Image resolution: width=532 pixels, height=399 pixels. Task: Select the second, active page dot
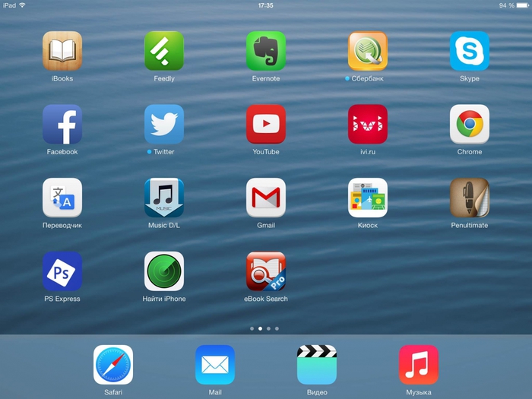click(x=260, y=328)
